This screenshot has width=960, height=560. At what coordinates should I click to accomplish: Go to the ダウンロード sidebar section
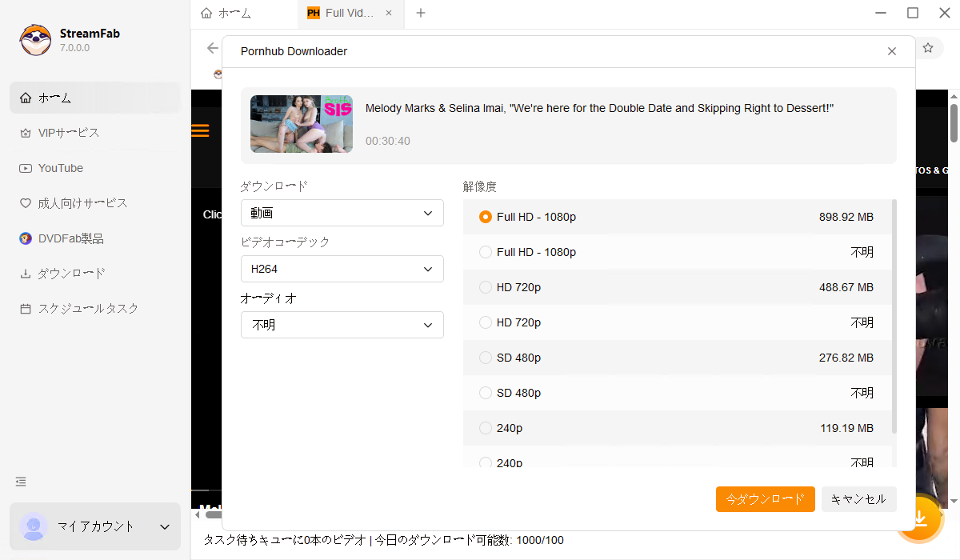click(71, 274)
